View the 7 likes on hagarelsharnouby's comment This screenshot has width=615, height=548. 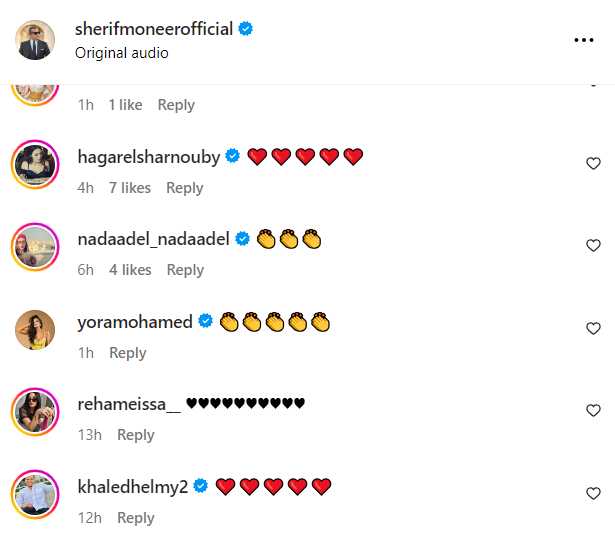point(130,188)
